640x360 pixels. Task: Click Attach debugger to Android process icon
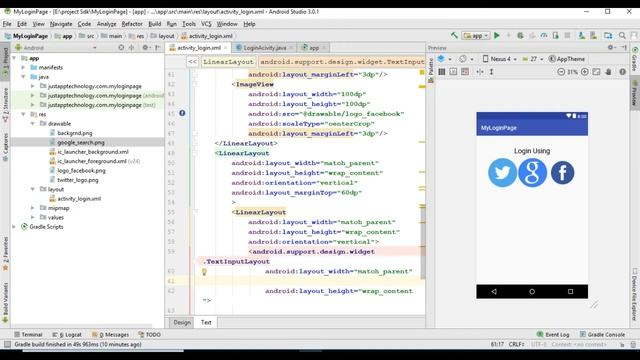pyautogui.click(x=556, y=36)
